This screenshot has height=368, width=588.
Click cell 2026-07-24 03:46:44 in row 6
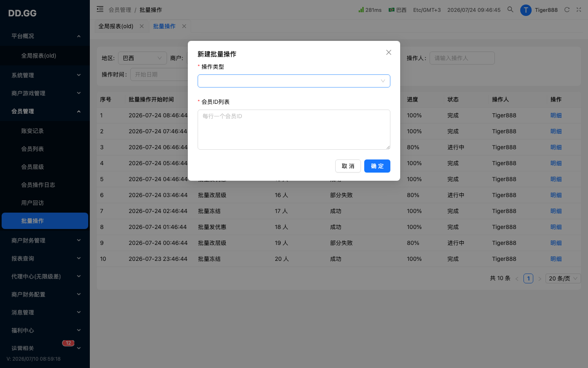pyautogui.click(x=158, y=195)
